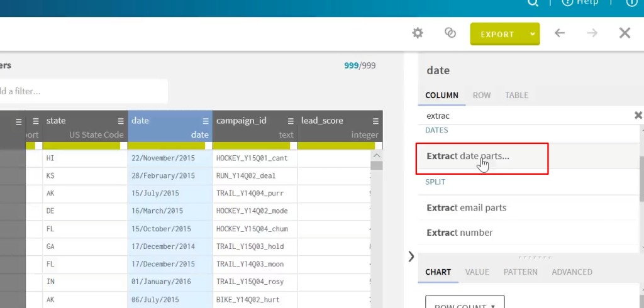Screen dimensions: 644x308
Task: Switch to the TABLE tab
Action: [517, 96]
